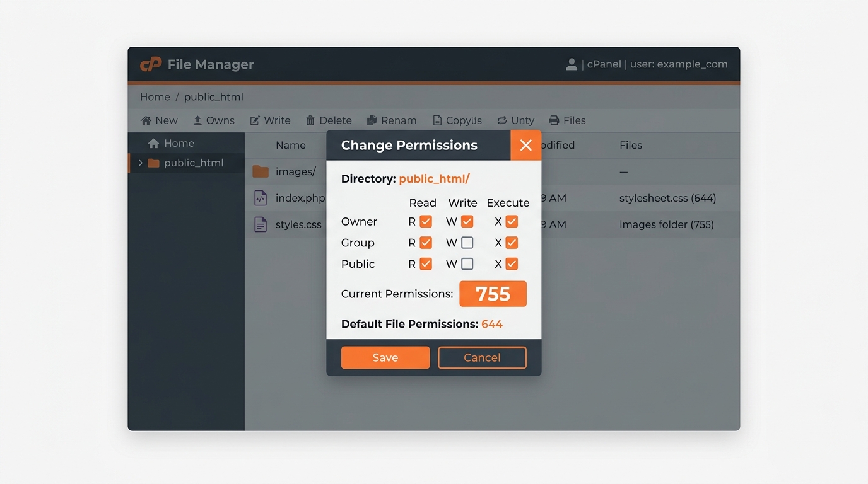Click the Unty arrows toolbar item
The image size is (868, 484).
point(515,120)
